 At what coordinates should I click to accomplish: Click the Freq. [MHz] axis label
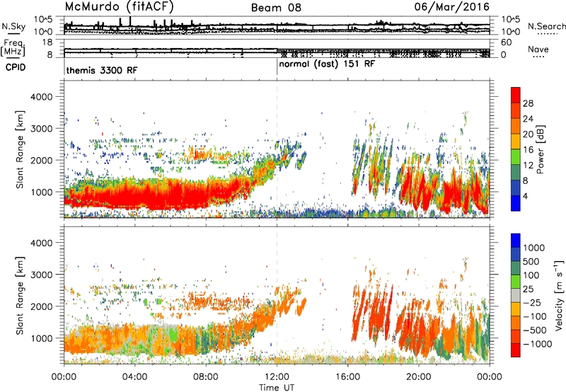(14, 48)
